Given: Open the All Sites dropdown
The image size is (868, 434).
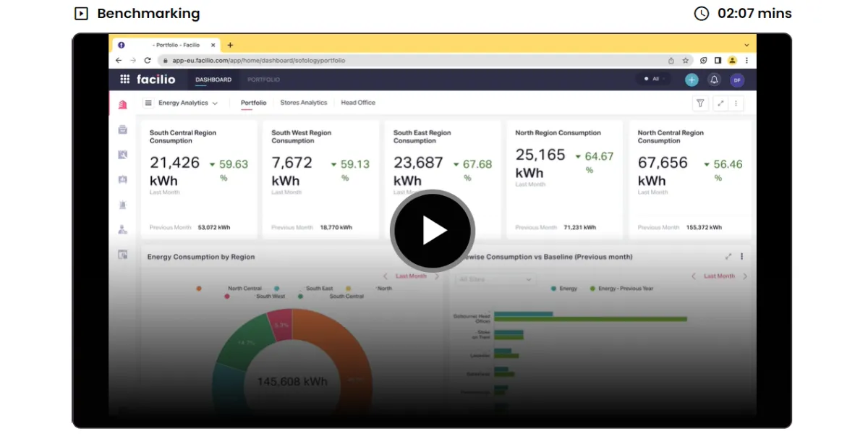Looking at the screenshot, I should pyautogui.click(x=495, y=279).
